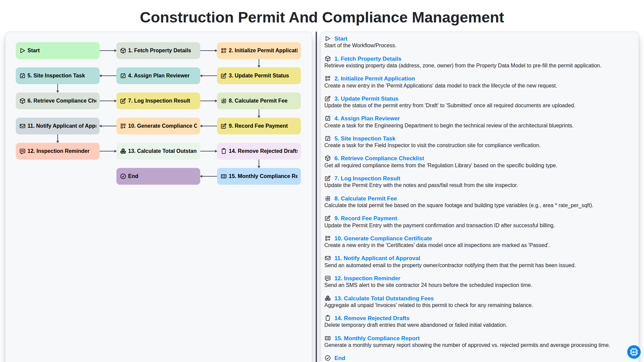Click the cube icon in Fetch Property Details node
The width and height of the screenshot is (644, 362).
pyautogui.click(x=123, y=51)
